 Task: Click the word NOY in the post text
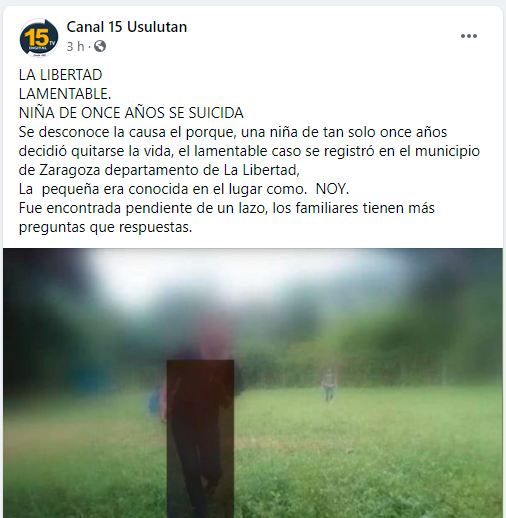[332, 189]
